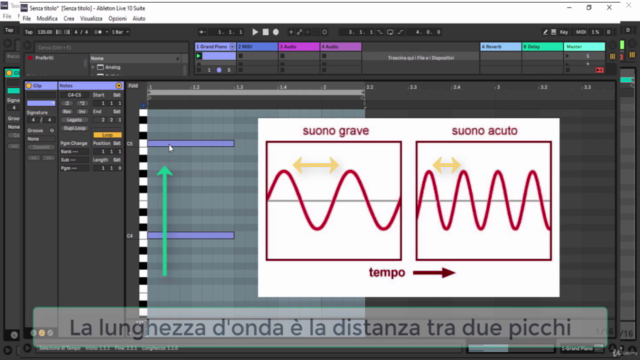Image resolution: width=640 pixels, height=360 pixels.
Task: Select the C5 note in piano roll
Action: 191,143
